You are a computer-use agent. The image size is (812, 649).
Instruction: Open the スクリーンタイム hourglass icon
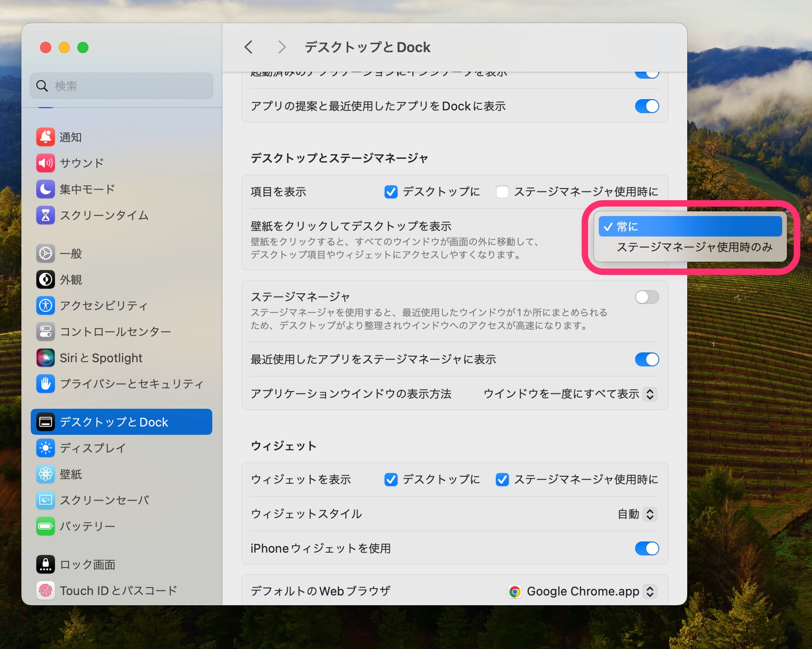click(x=46, y=215)
